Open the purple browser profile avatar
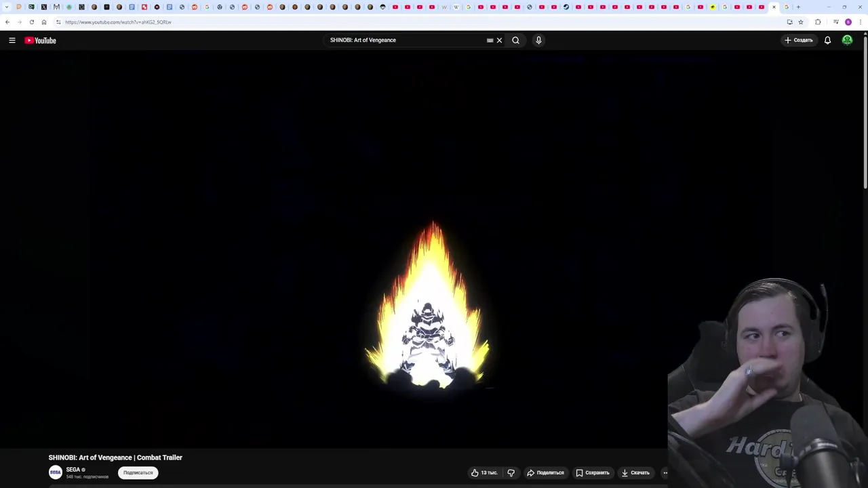The image size is (868, 488). 848,22
